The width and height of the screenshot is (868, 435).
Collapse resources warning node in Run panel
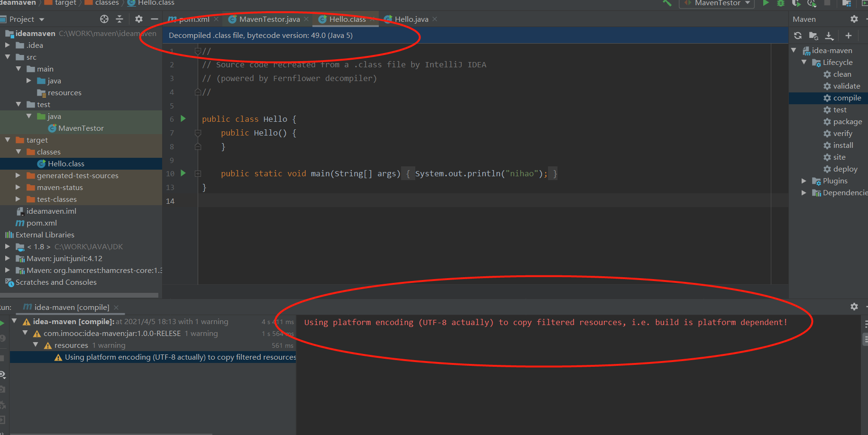click(36, 345)
